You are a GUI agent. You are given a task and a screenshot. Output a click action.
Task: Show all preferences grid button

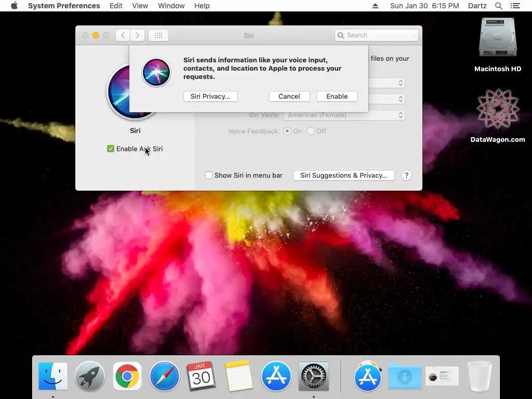click(158, 35)
